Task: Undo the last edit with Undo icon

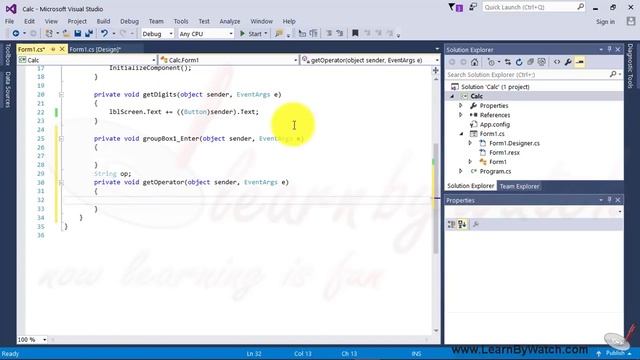Action: coord(104,33)
